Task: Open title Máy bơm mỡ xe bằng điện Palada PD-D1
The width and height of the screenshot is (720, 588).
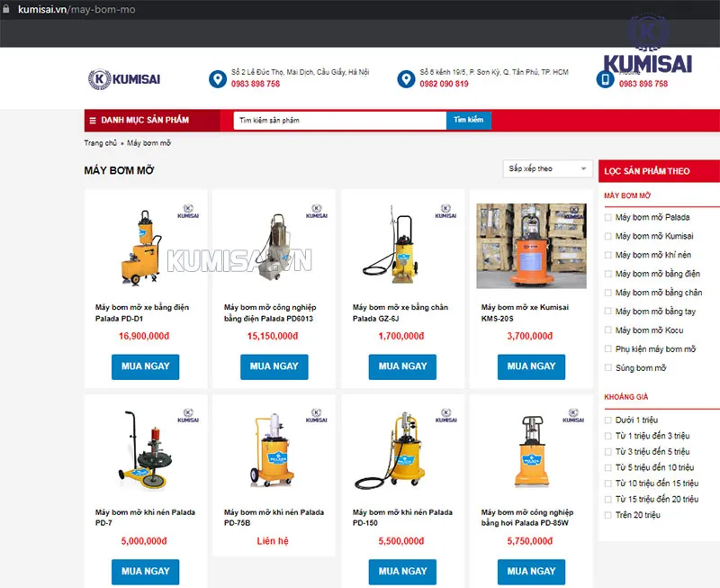Action: coord(142,312)
